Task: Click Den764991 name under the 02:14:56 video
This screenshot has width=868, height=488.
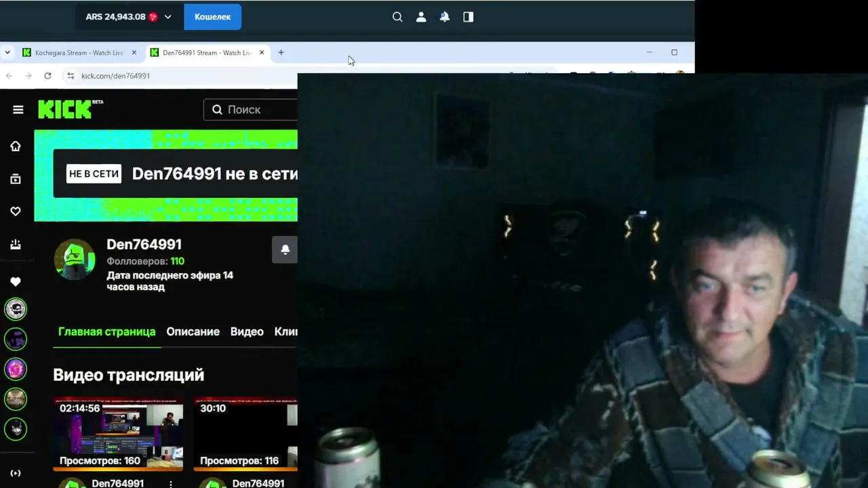Action: coord(117,483)
